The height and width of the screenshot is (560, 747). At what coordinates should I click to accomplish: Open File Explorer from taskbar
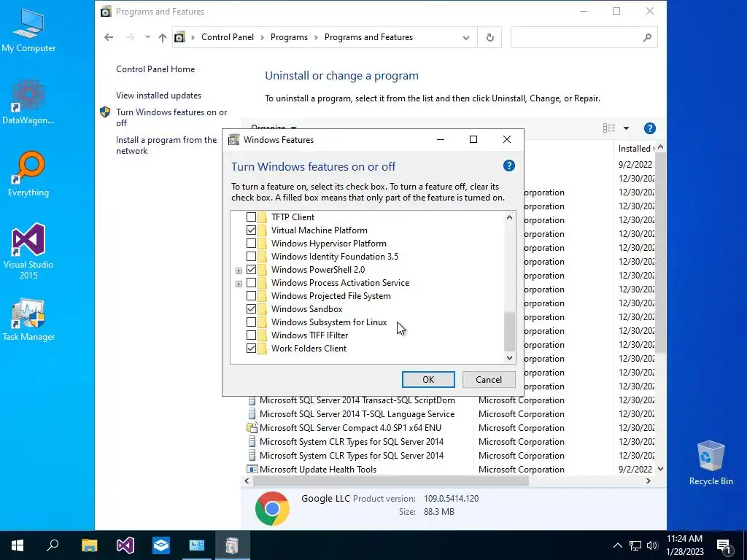(x=89, y=545)
